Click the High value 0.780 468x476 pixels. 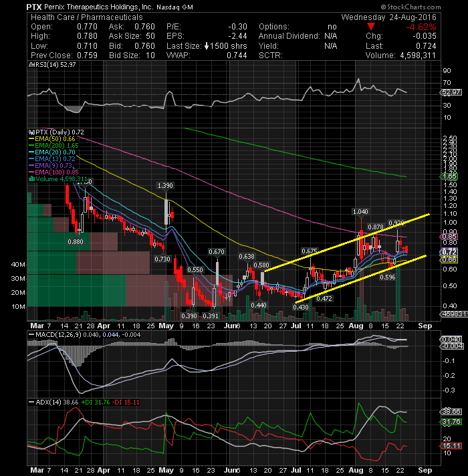87,36
